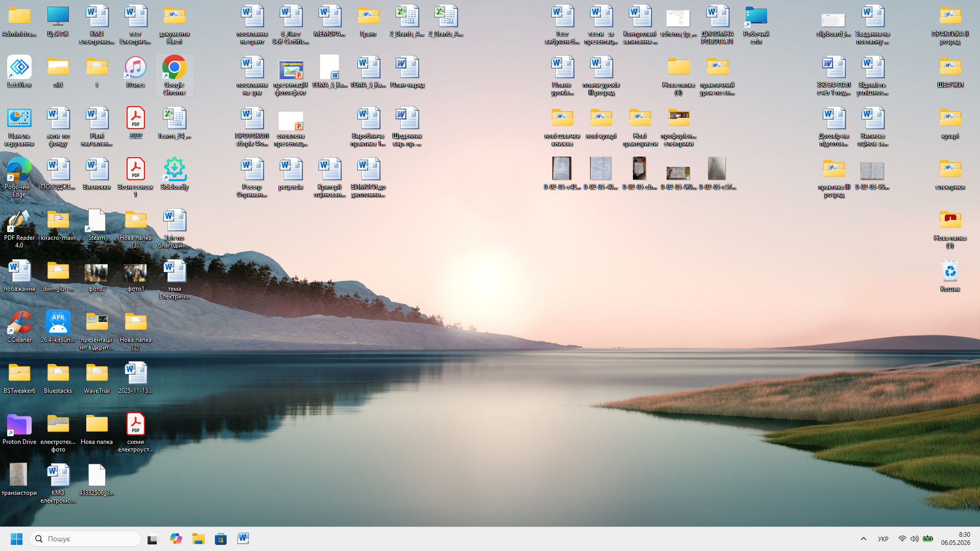Select the Sideloadly desktop icon

pos(174,173)
